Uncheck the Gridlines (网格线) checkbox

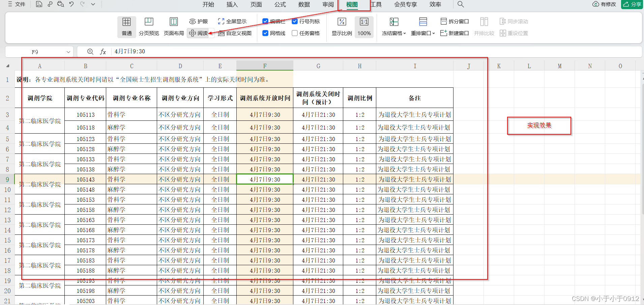click(x=265, y=33)
